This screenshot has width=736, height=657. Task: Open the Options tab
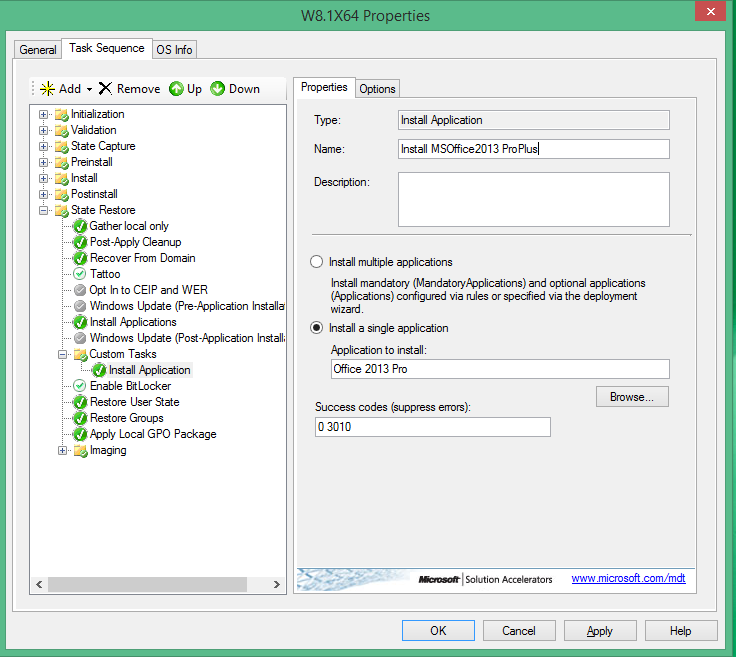point(377,88)
